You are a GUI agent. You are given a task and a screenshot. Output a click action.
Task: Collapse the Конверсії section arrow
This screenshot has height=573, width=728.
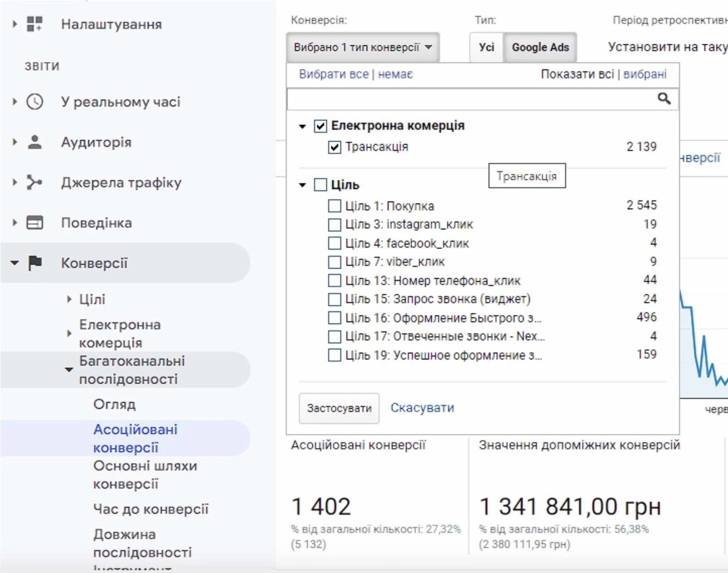pos(15,263)
